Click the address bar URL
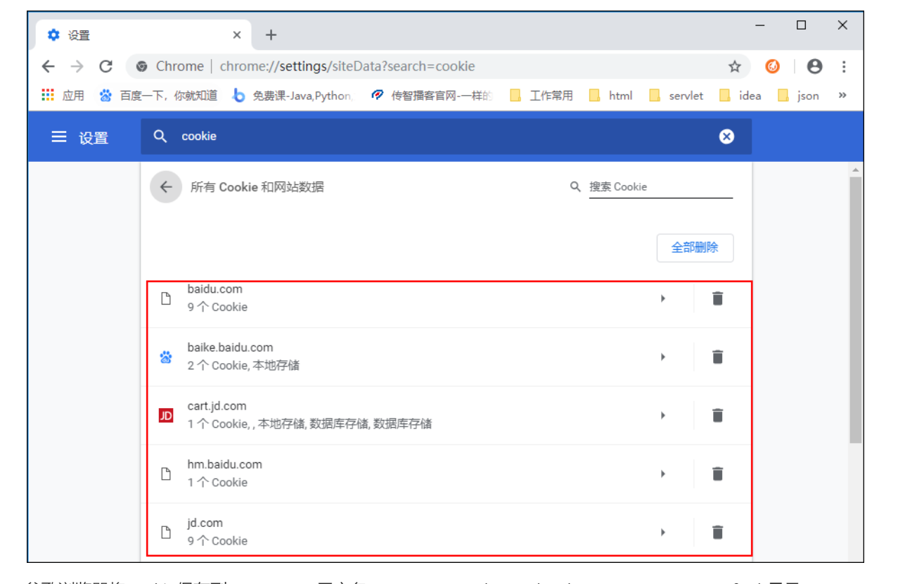The image size is (924, 584). (347, 66)
